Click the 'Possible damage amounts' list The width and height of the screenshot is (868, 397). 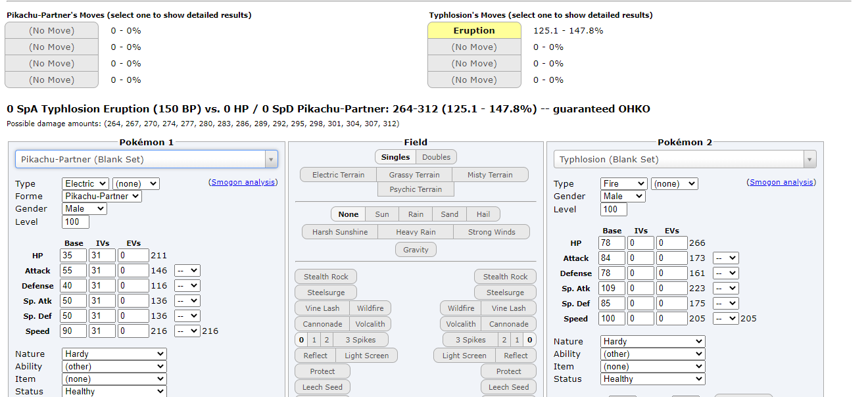pos(203,124)
